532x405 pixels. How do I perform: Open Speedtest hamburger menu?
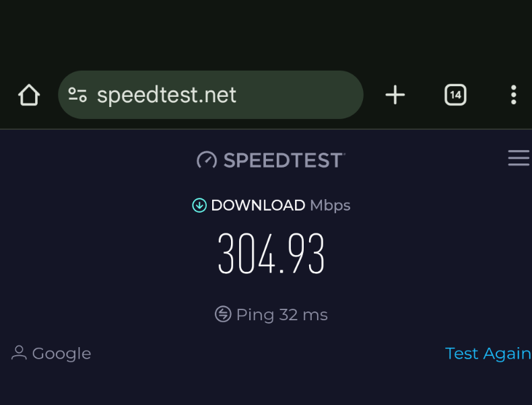click(519, 158)
